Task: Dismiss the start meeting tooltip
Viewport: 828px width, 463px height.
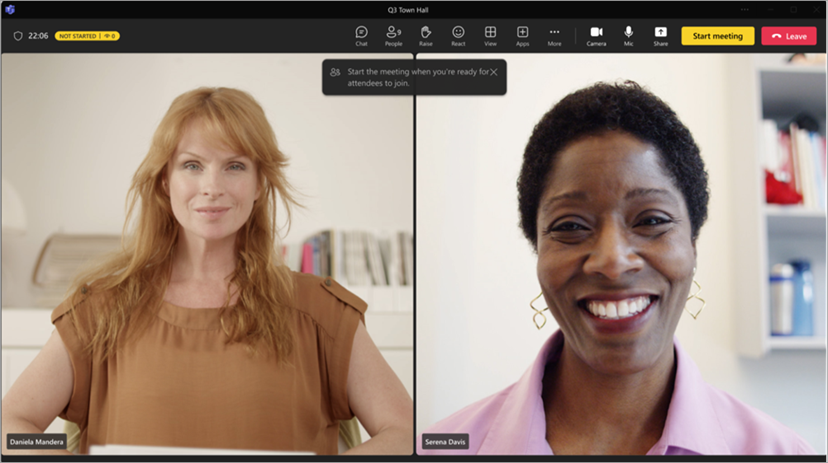Action: (494, 72)
